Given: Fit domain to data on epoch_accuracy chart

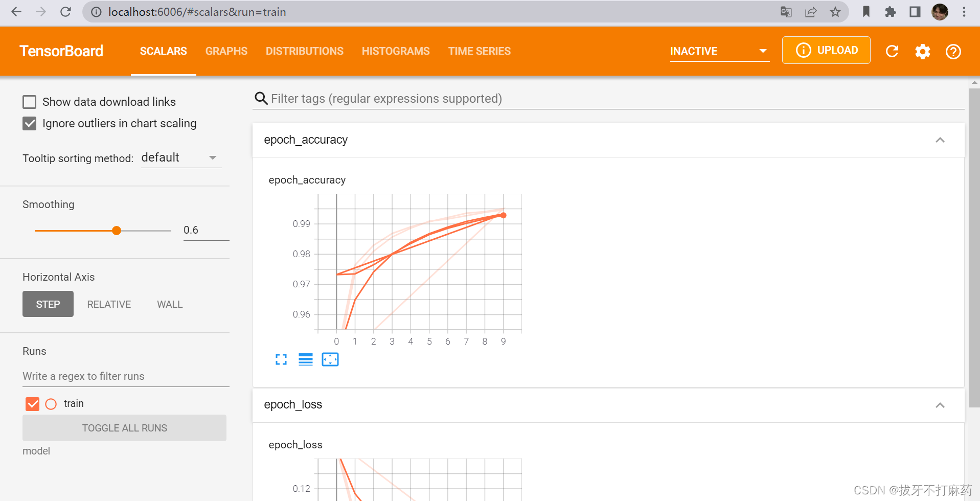Looking at the screenshot, I should pos(330,359).
